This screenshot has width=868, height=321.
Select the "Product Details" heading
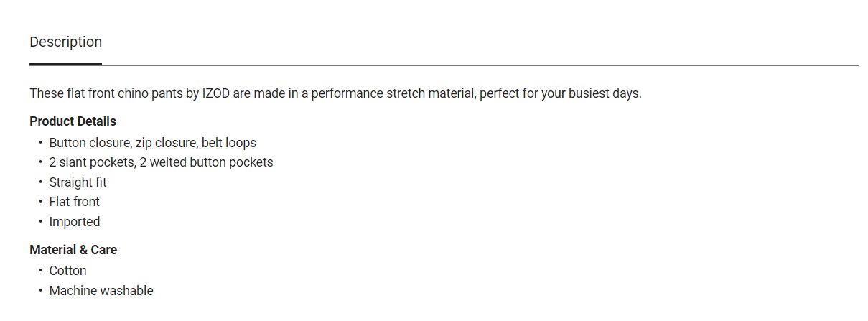(73, 121)
